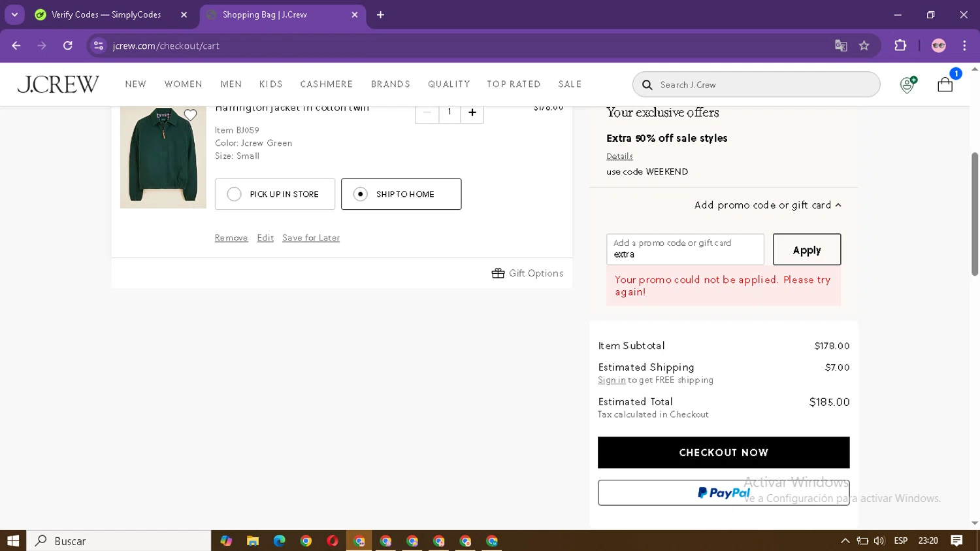
Task: Click the quantity value box
Action: click(x=449, y=112)
